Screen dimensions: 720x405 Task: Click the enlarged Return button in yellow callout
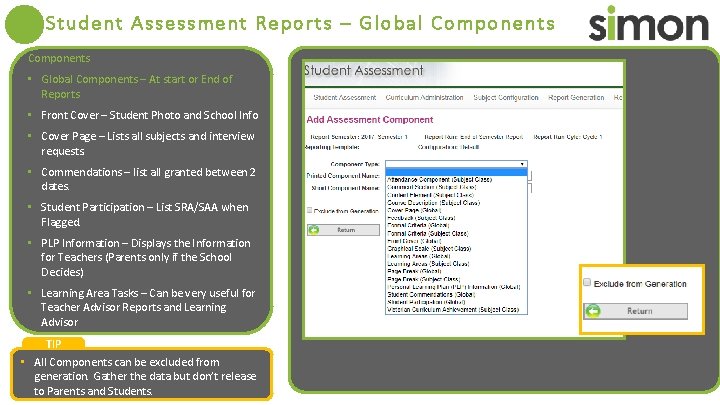click(636, 311)
